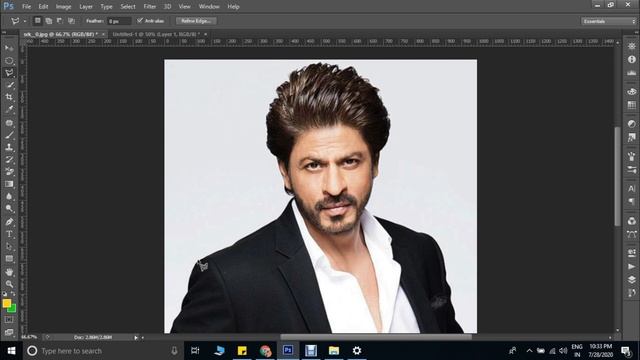
Task: Click the horizontal canvas scrollbar
Action: 376,337
